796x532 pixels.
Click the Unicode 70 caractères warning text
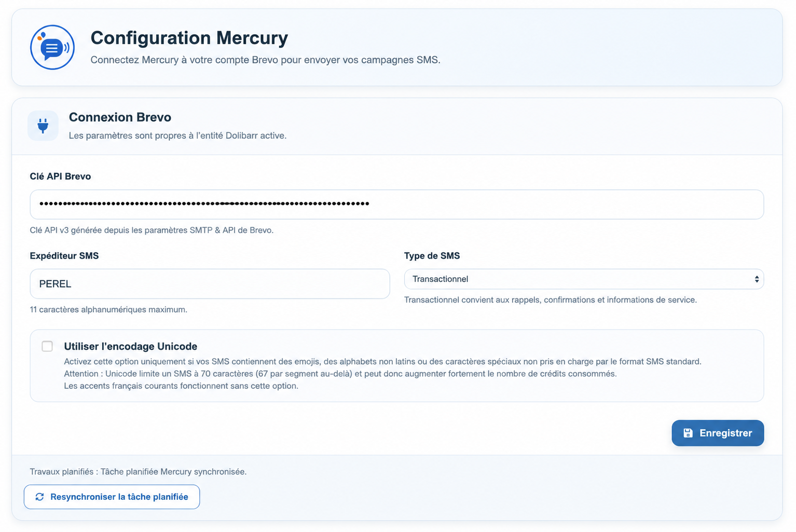(340, 374)
